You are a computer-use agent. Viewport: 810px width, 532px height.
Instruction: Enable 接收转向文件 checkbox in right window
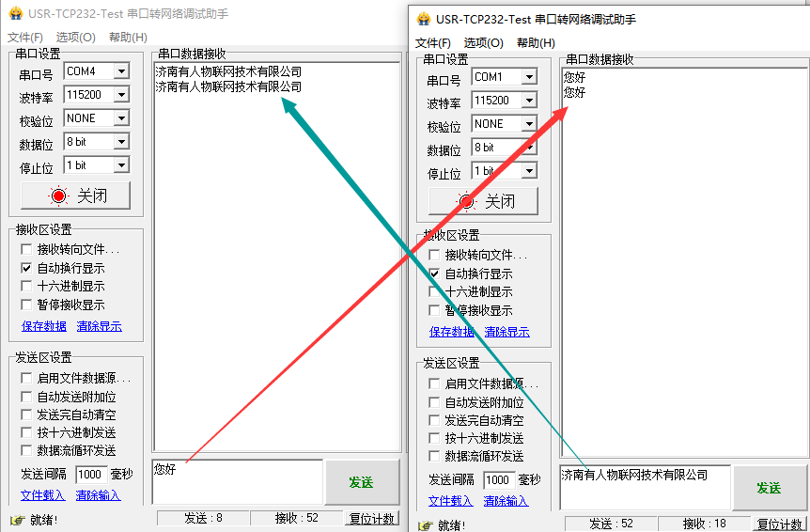pyautogui.click(x=434, y=255)
